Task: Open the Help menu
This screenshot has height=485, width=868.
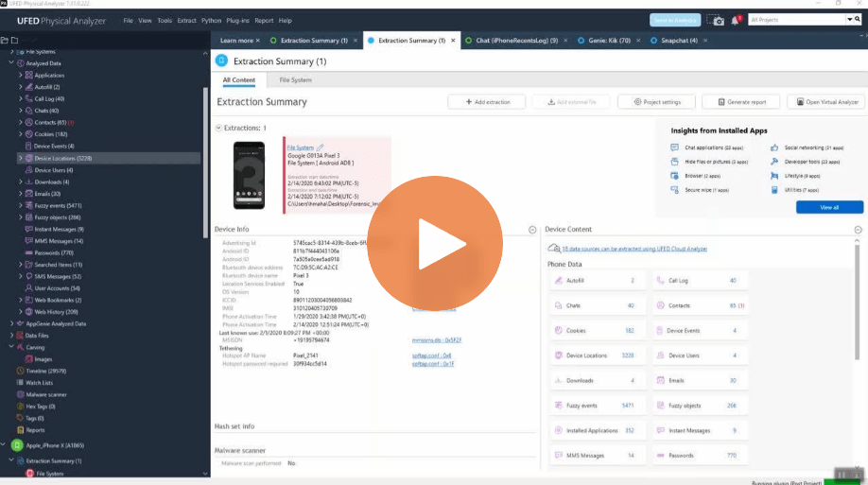Action: 286,21
